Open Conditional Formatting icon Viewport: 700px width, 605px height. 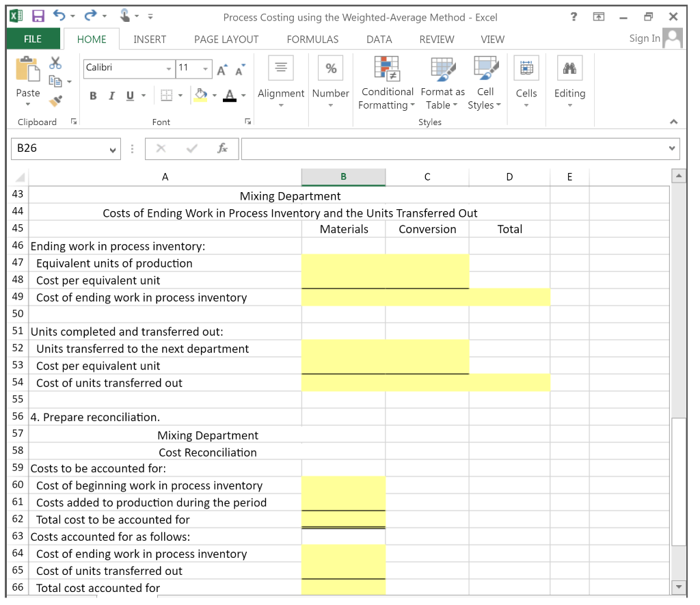point(387,69)
